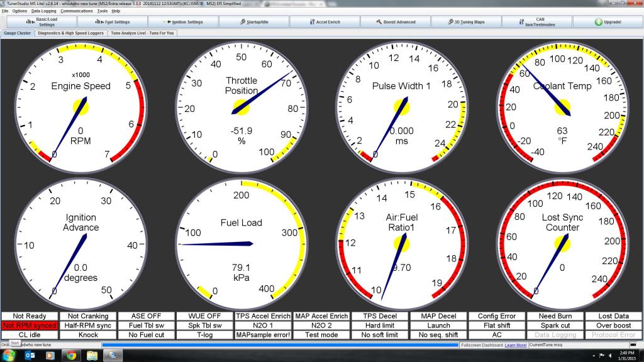Open the 3D Tuning Maps
The image size is (644, 362).
pyautogui.click(x=467, y=22)
